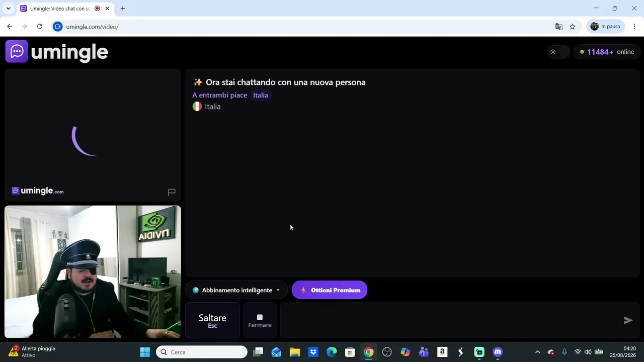The height and width of the screenshot is (362, 644).
Task: Open the tab search dropdown arrow
Action: pos(8,9)
